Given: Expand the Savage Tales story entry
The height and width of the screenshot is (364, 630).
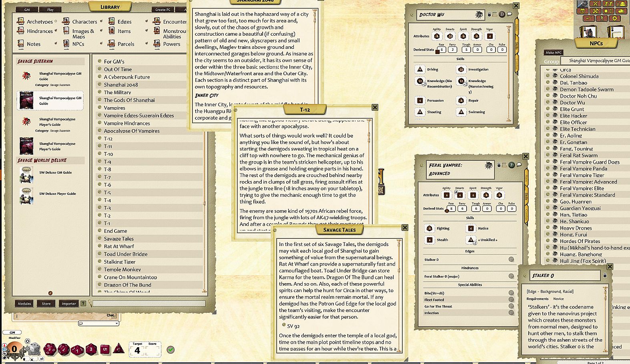Looking at the screenshot, I should coord(99,238).
